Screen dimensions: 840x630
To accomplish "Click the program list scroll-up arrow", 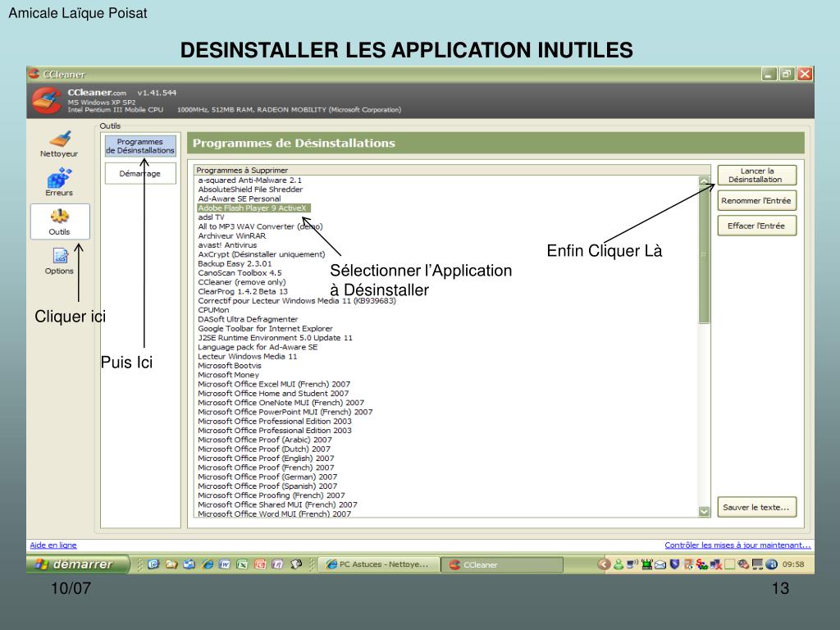I will pyautogui.click(x=704, y=181).
